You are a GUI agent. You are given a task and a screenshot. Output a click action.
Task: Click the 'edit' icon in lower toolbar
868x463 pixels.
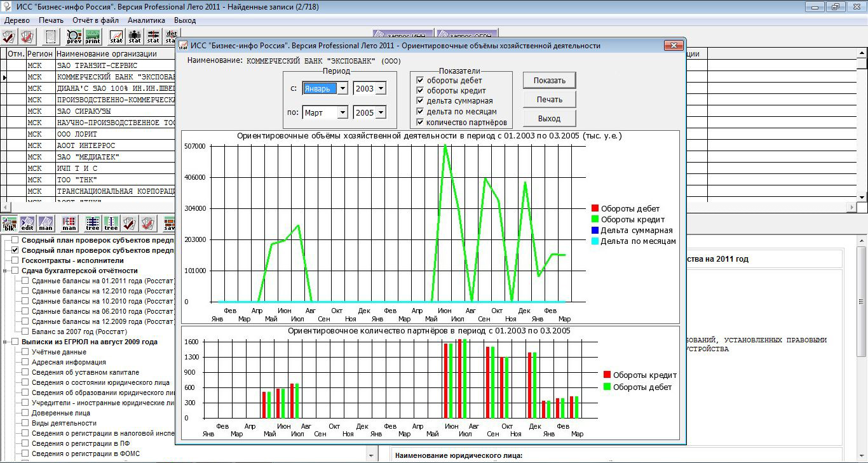pyautogui.click(x=27, y=224)
